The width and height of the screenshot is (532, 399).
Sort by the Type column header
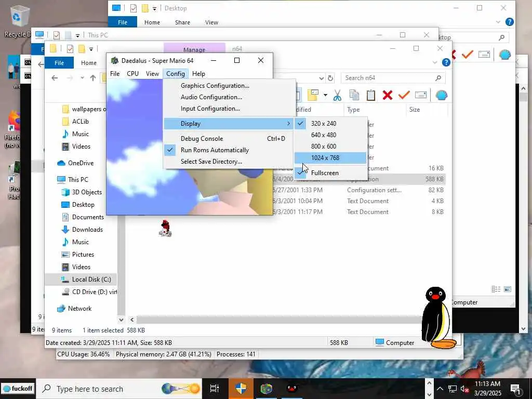[x=375, y=110]
